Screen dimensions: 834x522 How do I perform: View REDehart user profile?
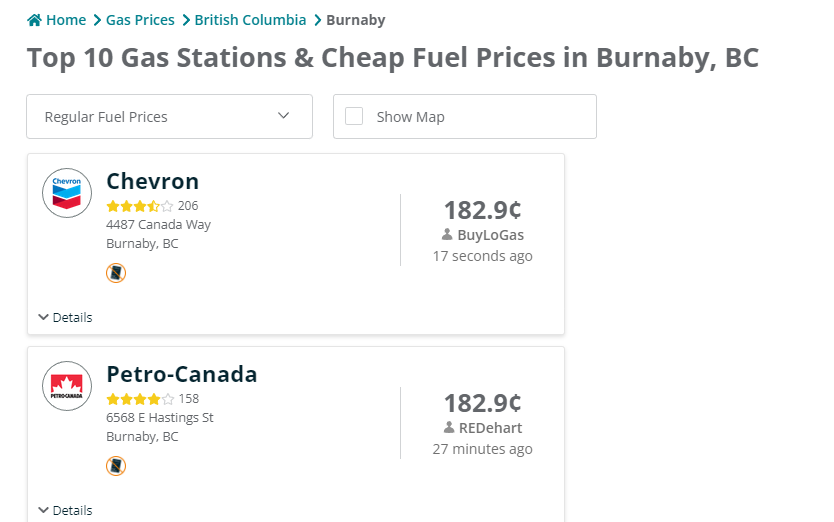[490, 428]
